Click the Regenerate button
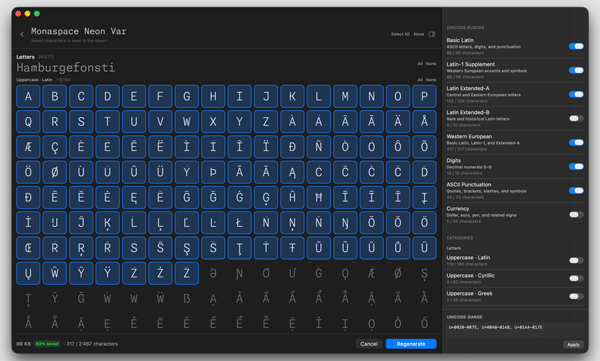 [411, 344]
